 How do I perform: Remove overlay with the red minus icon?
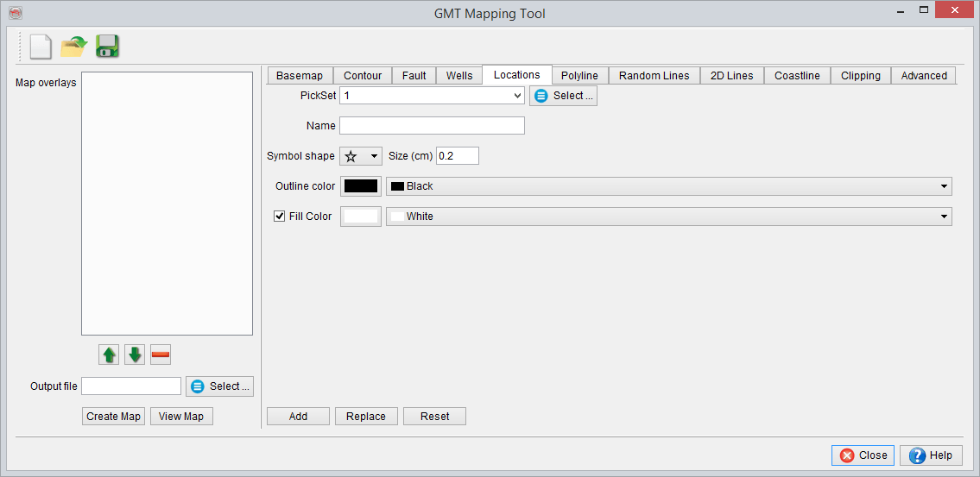tap(161, 355)
